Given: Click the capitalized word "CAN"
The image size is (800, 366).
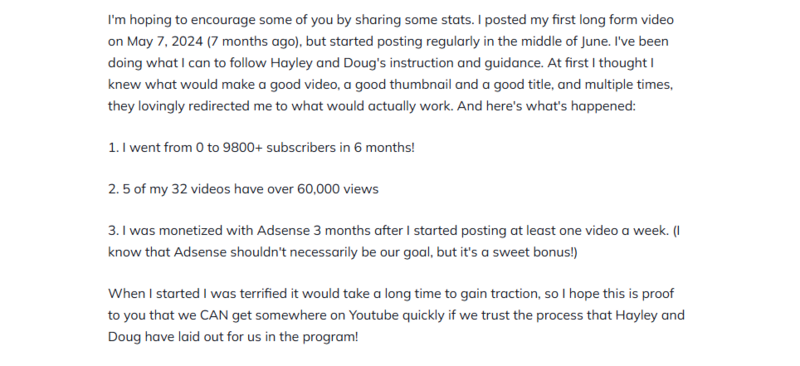Looking at the screenshot, I should click(214, 315).
